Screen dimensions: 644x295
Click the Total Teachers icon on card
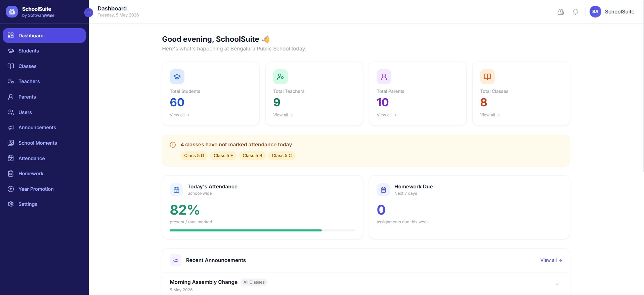[x=281, y=77]
